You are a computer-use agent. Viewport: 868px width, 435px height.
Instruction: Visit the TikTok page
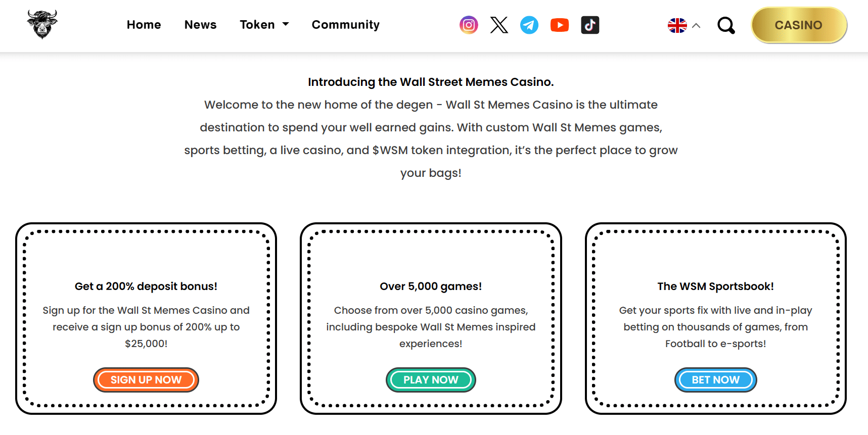(x=589, y=25)
